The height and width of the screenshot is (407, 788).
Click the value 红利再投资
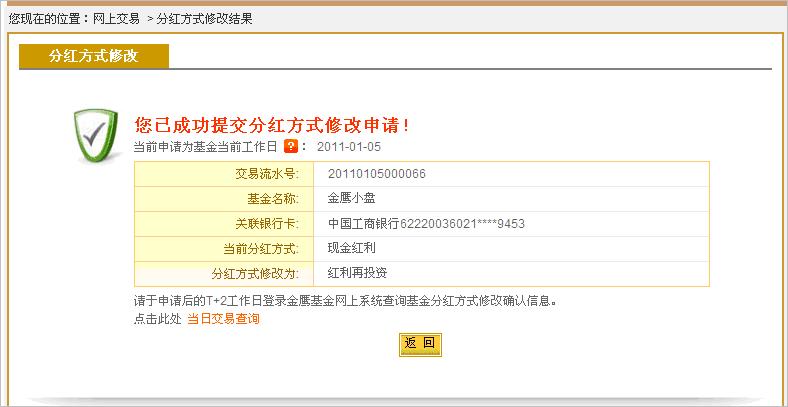357,273
